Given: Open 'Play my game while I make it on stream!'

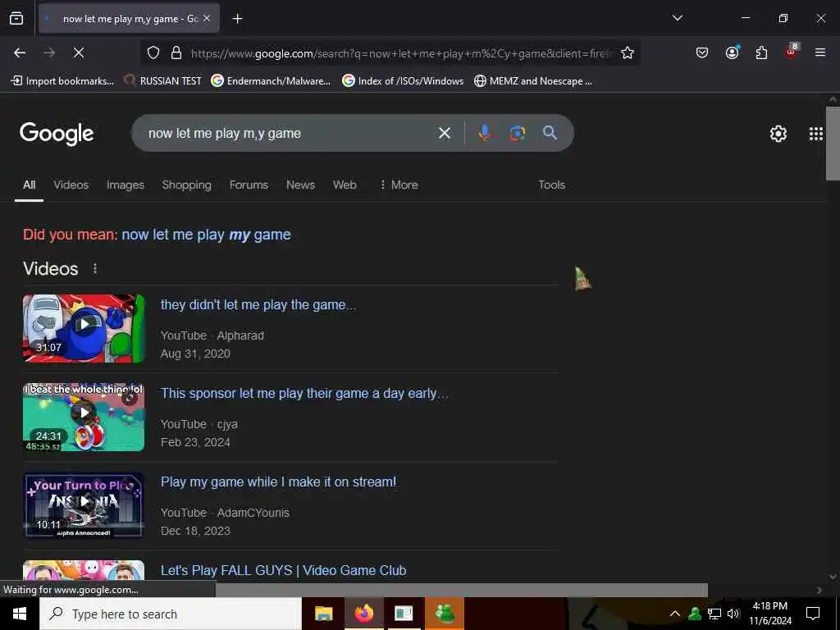Looking at the screenshot, I should (x=279, y=482).
